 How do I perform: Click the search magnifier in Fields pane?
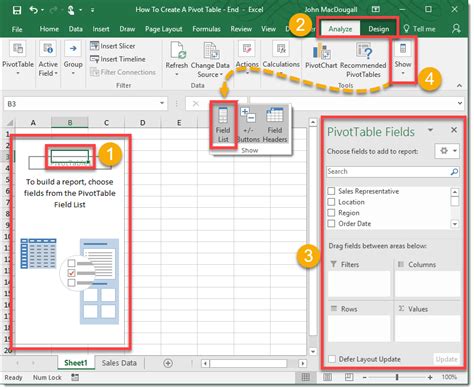[x=454, y=172]
